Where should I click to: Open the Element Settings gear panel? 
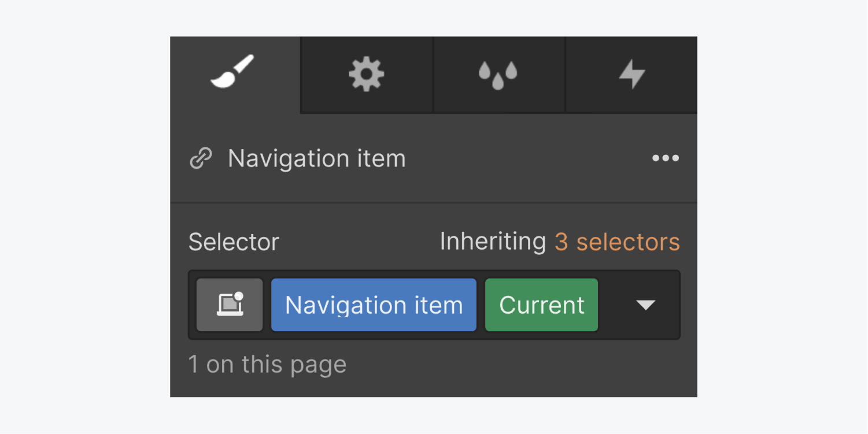[367, 73]
